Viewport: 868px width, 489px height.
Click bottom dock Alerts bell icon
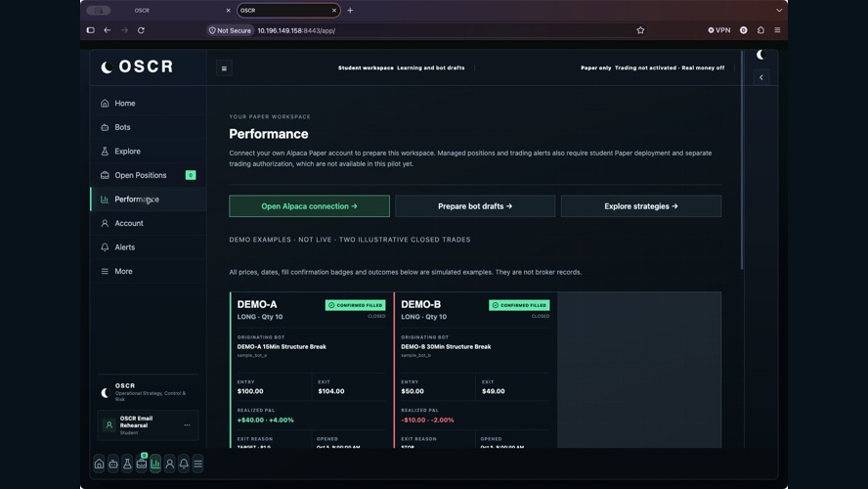[184, 465]
